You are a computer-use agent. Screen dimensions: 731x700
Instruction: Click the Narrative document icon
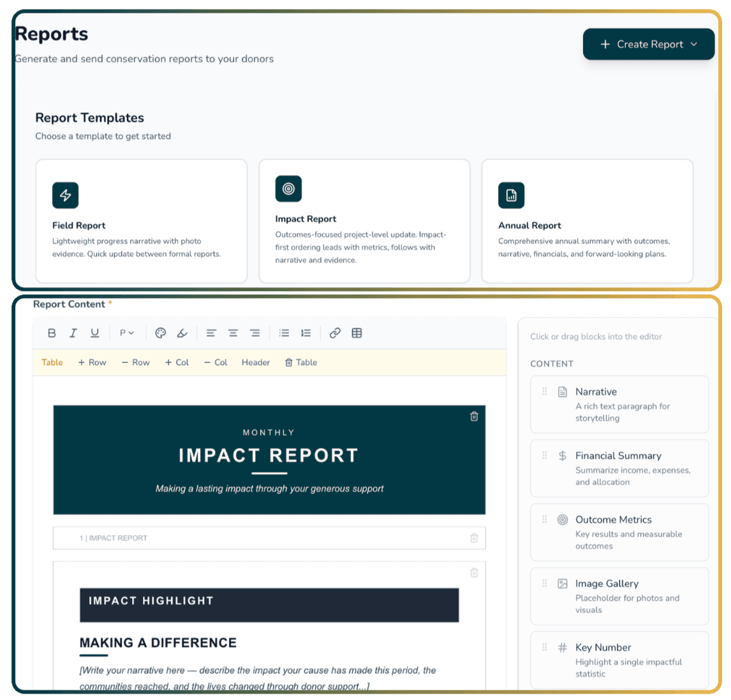[563, 392]
